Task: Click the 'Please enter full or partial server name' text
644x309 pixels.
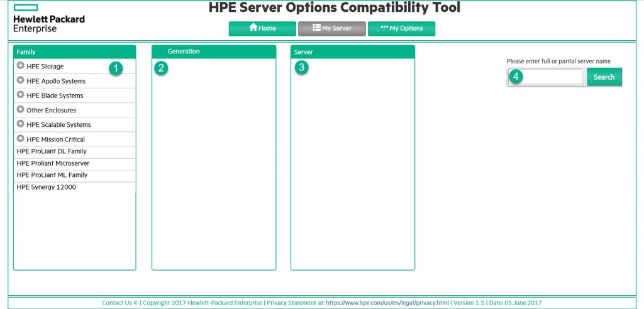Action: click(x=558, y=61)
